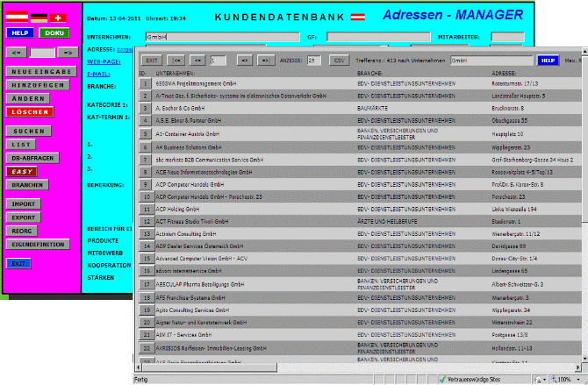This screenshot has height=385, width=588.
Task: Click the search field in results toolbar
Action: pyautogui.click(x=491, y=61)
